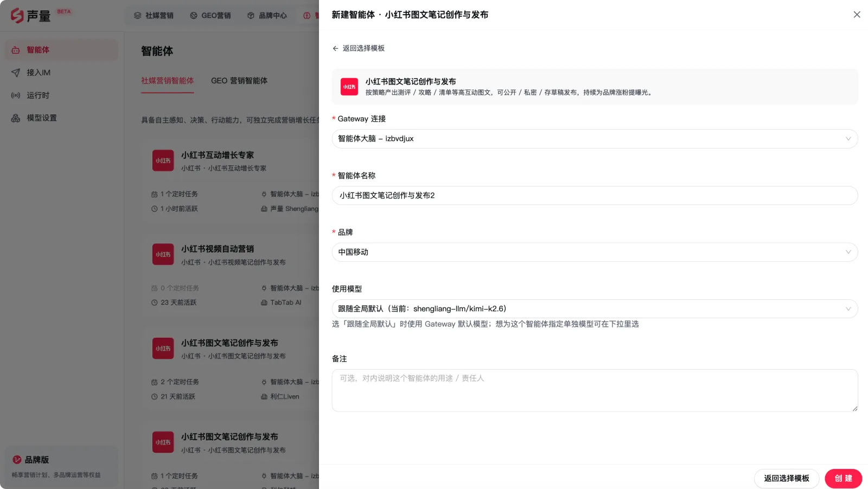The width and height of the screenshot is (868, 489).
Task: Click the 声量 Shengliang label
Action: 295,209
